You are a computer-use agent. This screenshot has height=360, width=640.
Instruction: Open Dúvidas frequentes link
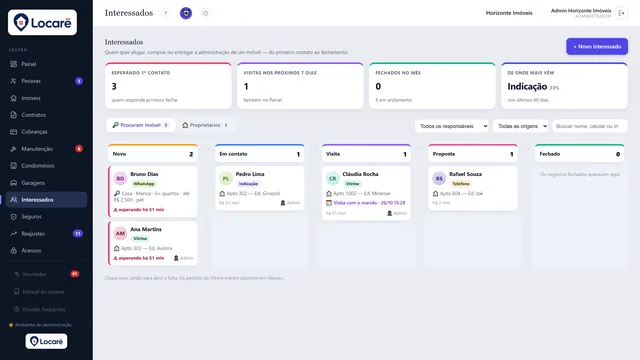click(44, 309)
